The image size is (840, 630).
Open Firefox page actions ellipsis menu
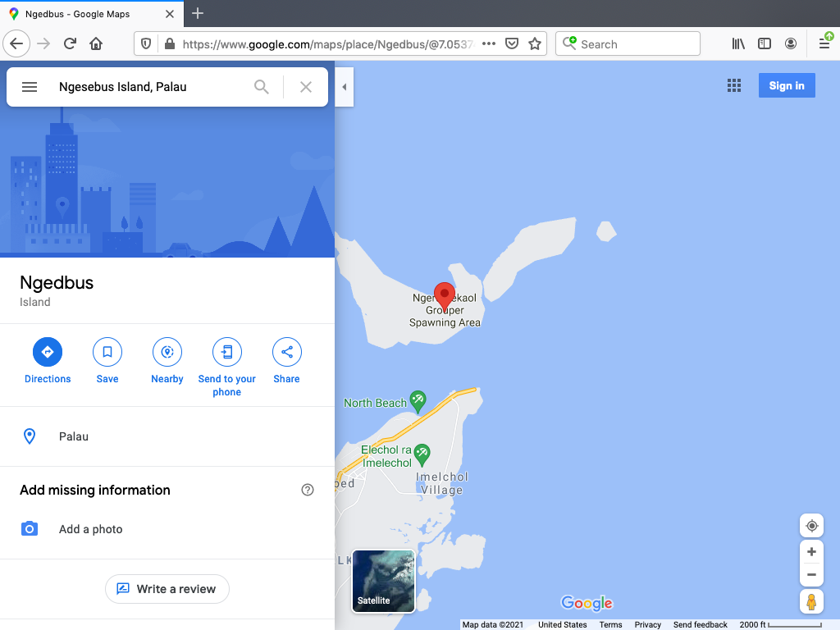pos(489,44)
